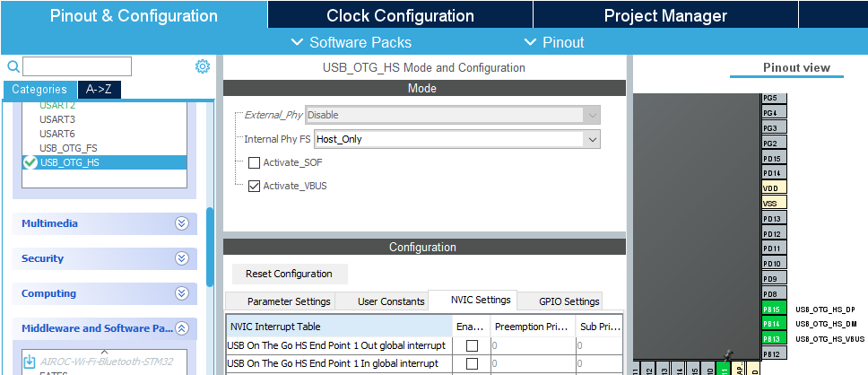Image resolution: width=868 pixels, height=375 pixels.
Task: Enable the Activate_SOF checkbox
Action: [x=254, y=162]
